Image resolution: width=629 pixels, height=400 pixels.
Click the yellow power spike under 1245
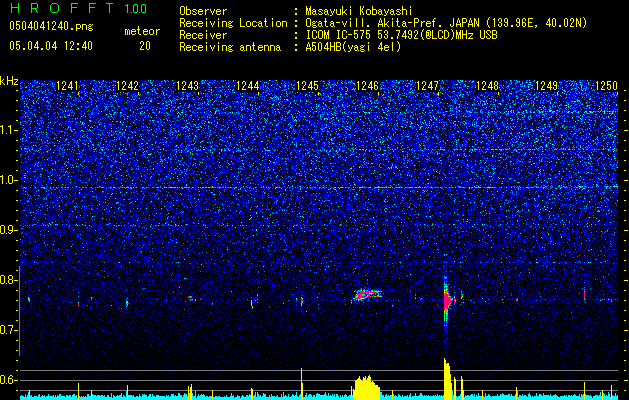coord(301,384)
